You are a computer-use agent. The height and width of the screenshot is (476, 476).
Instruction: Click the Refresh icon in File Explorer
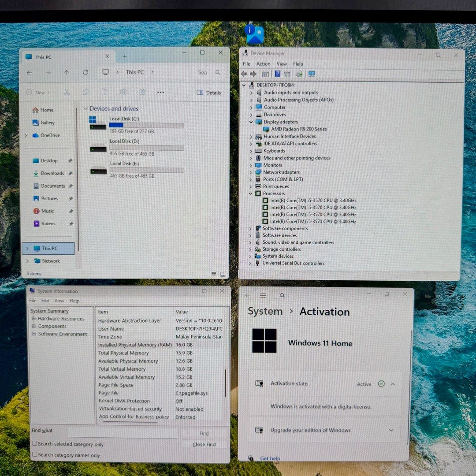tap(86, 72)
